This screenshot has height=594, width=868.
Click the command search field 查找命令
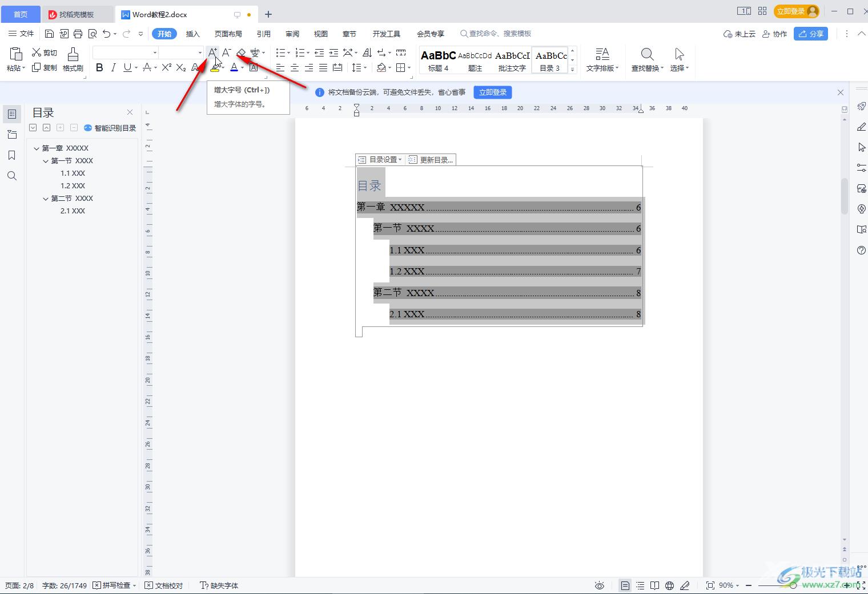496,34
